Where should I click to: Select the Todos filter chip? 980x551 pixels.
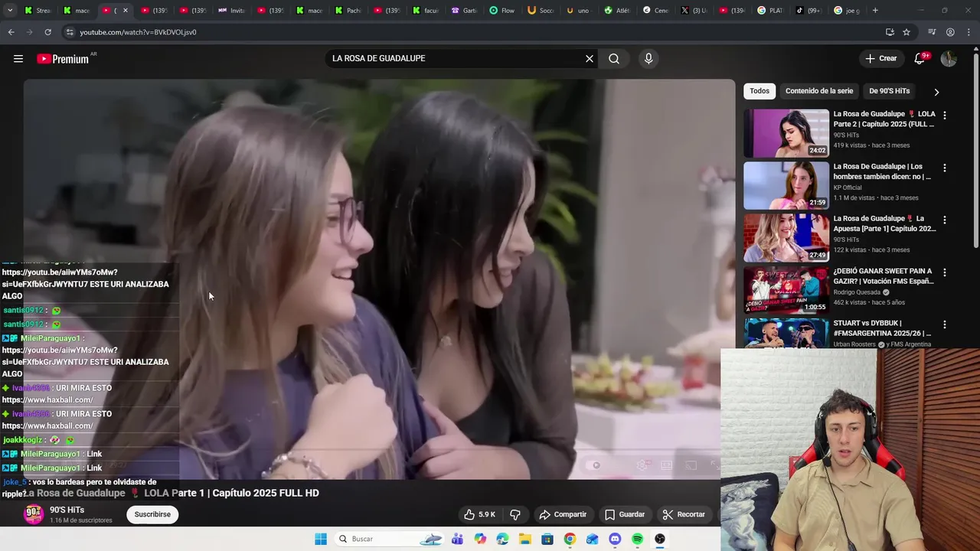coord(759,91)
